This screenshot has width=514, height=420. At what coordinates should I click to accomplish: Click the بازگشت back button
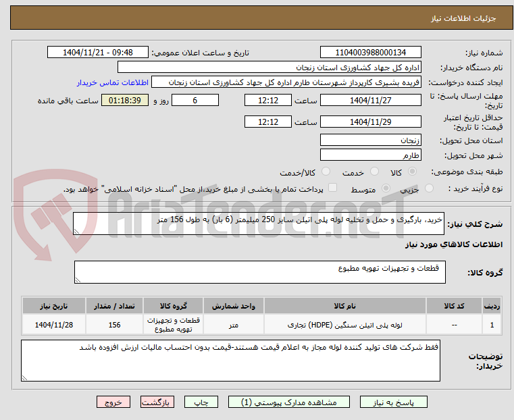pyautogui.click(x=157, y=402)
